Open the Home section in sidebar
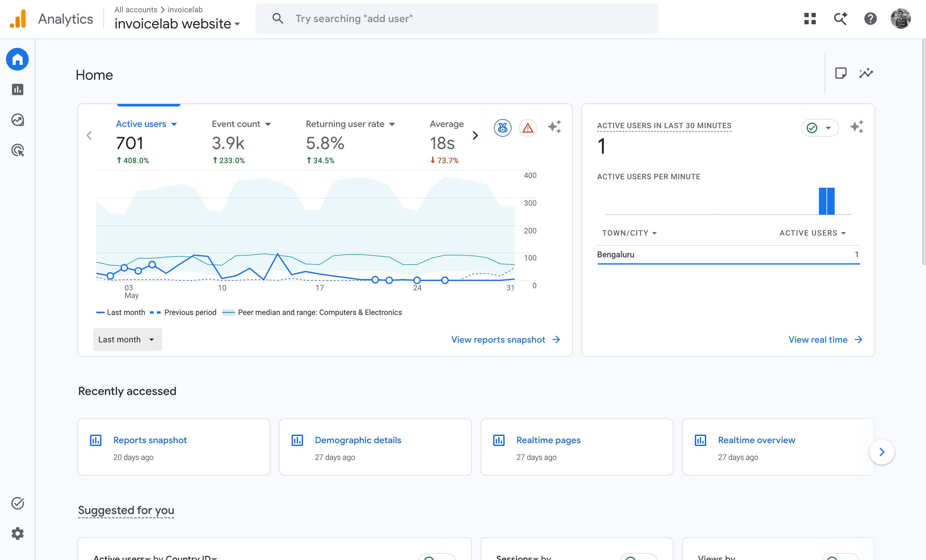 (17, 59)
